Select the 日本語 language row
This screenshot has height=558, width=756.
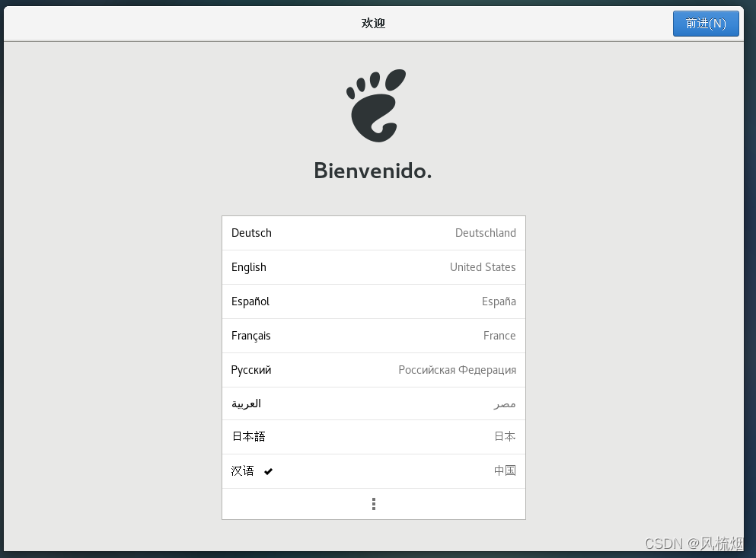point(374,437)
